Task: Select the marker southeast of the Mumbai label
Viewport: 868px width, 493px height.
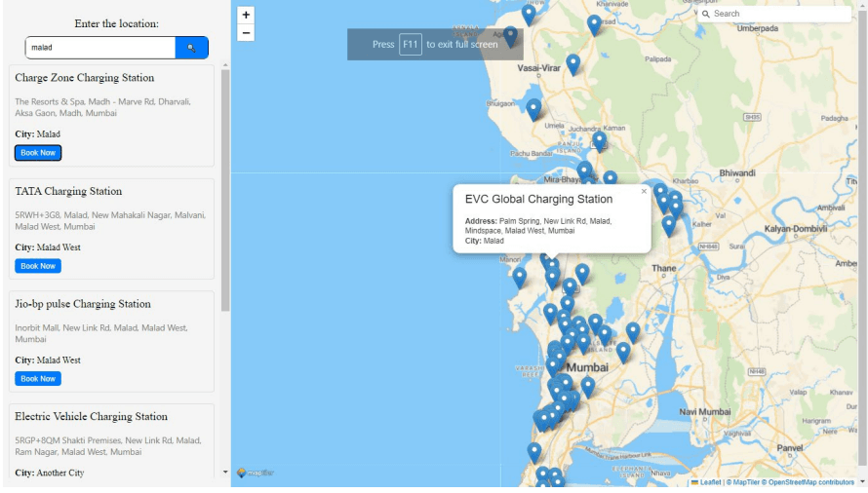Action: click(x=588, y=387)
